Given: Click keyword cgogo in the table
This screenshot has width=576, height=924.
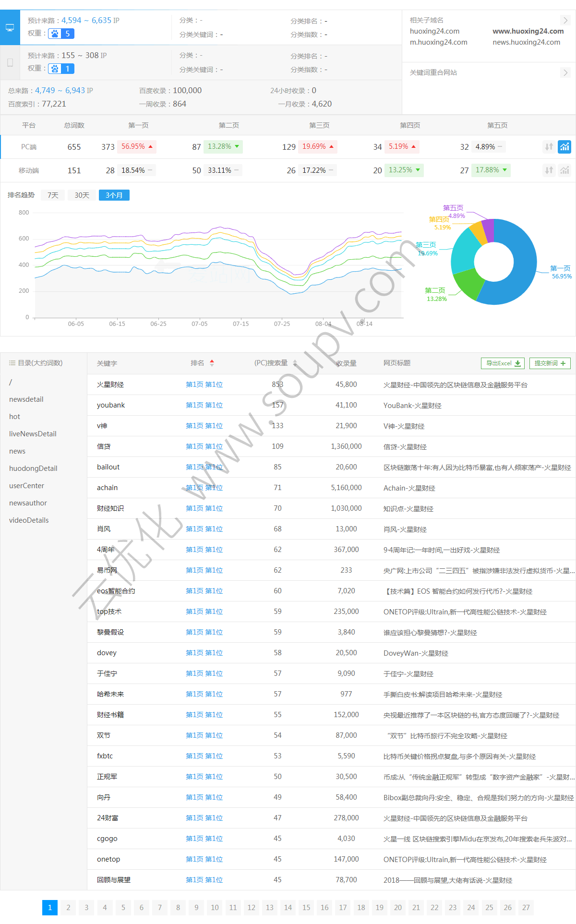Looking at the screenshot, I should tap(107, 839).
